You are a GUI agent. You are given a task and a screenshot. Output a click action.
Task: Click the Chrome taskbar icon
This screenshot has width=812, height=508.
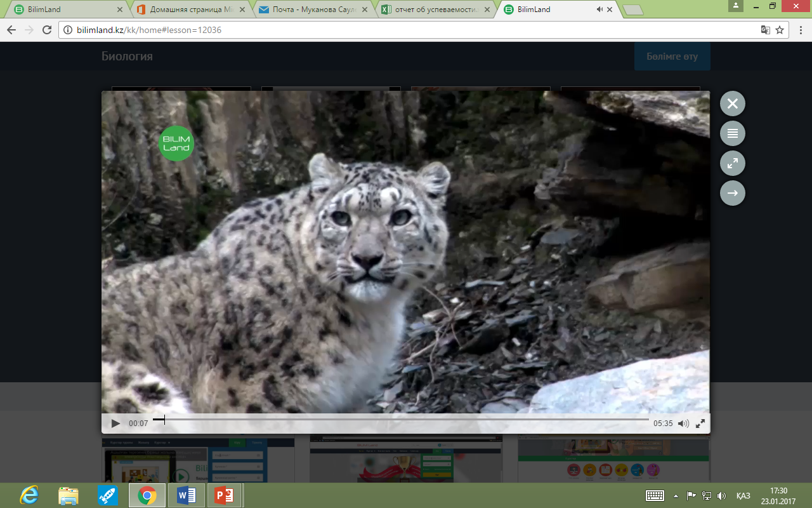point(147,495)
